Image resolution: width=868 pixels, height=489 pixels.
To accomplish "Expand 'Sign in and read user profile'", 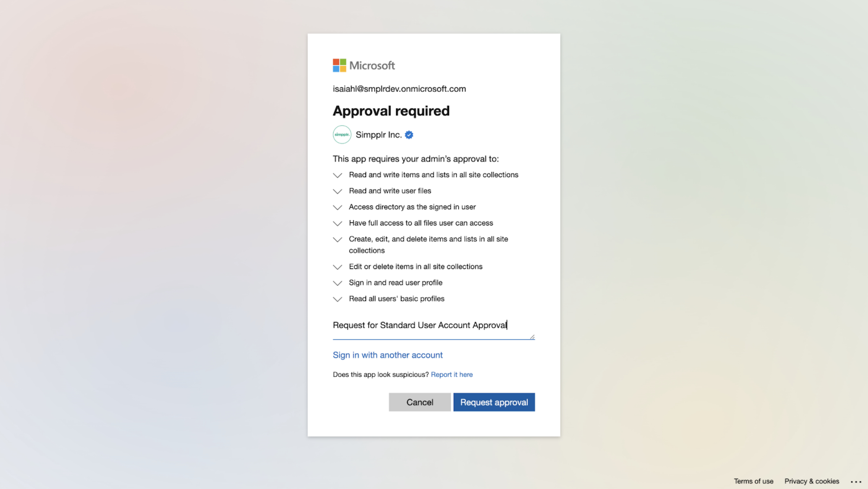I will [337, 283].
